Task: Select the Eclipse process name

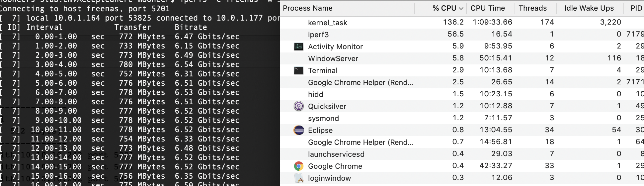Action: (x=320, y=130)
